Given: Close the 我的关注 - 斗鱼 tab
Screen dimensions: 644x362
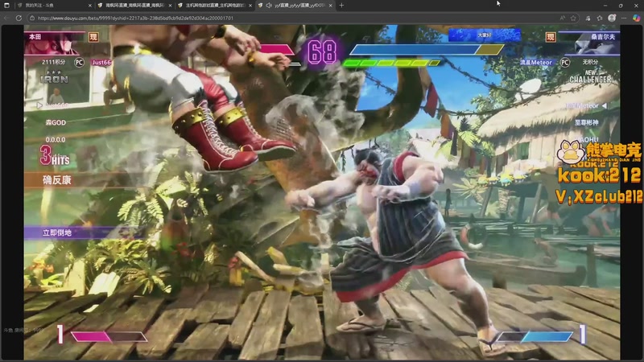Looking at the screenshot, I should click(x=90, y=6).
